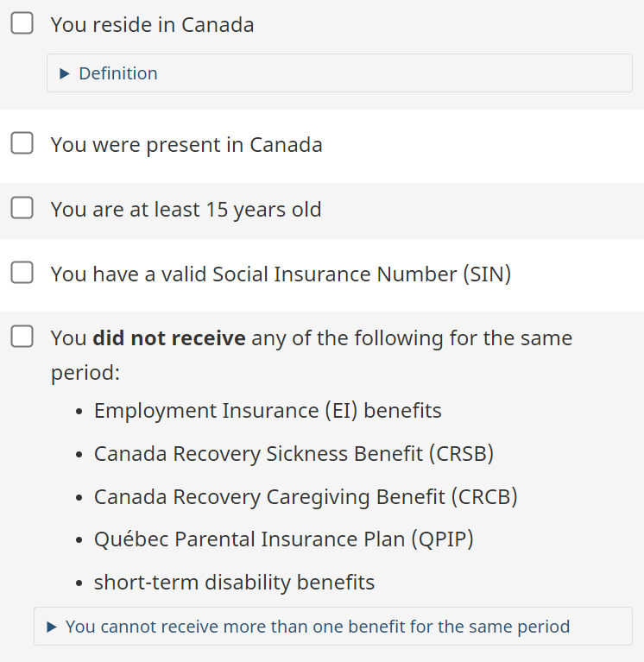This screenshot has height=662, width=644.
Task: Check the valid Social Insurance Number box
Action: (22, 273)
